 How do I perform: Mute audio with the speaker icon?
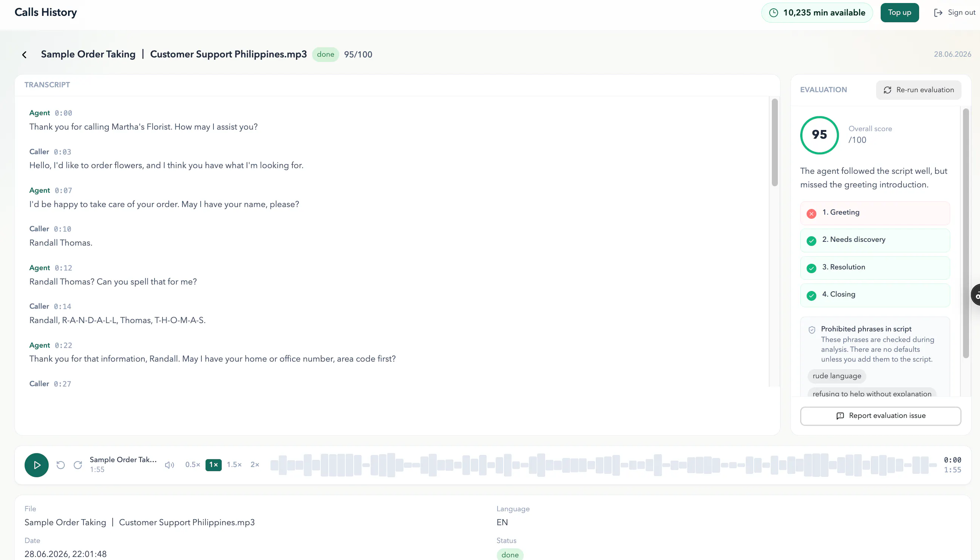170,465
